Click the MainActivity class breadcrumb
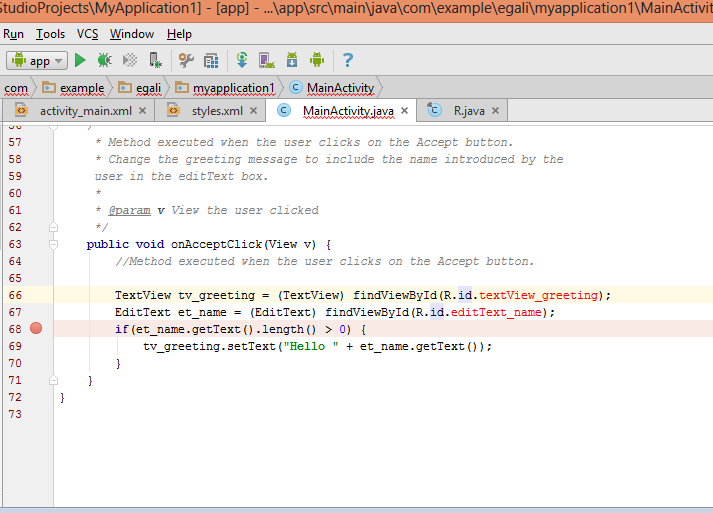 point(332,88)
